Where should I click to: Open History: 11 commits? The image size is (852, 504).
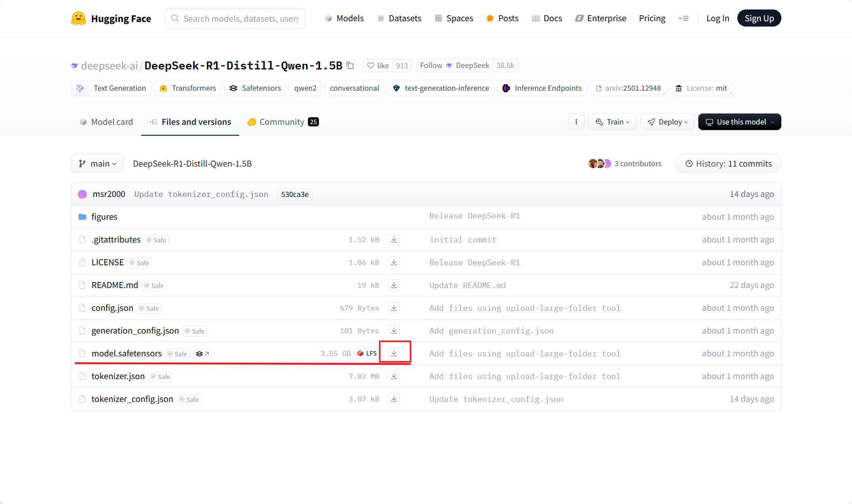click(x=728, y=164)
